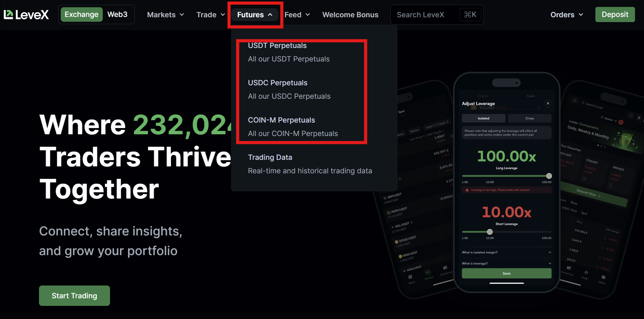
Task: Expand the Markets dropdown
Action: point(166,15)
